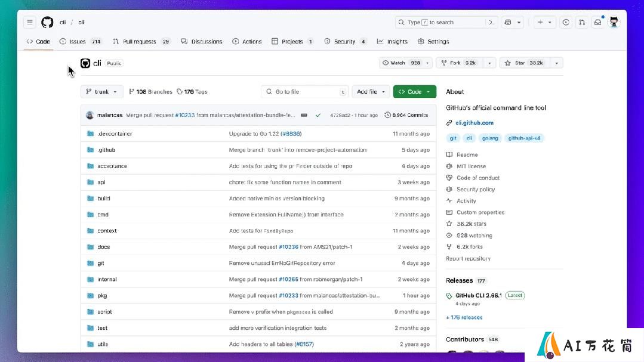Click cli owner breadcrumb in header
The width and height of the screenshot is (644, 362).
63,22
